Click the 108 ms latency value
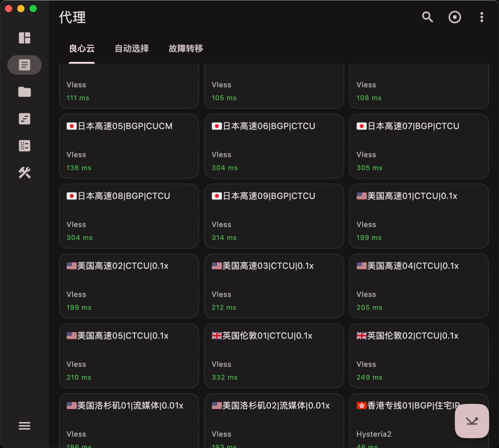Image resolution: width=499 pixels, height=448 pixels. point(369,98)
